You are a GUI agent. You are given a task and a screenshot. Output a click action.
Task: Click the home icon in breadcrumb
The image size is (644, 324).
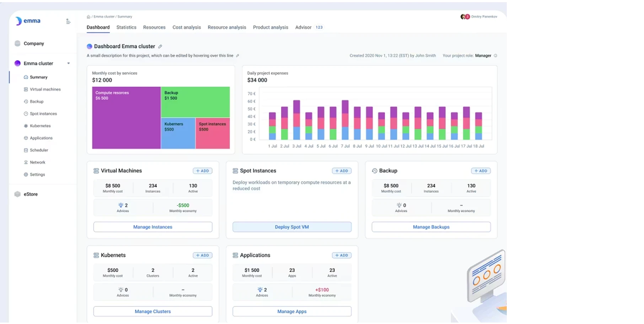(x=88, y=17)
